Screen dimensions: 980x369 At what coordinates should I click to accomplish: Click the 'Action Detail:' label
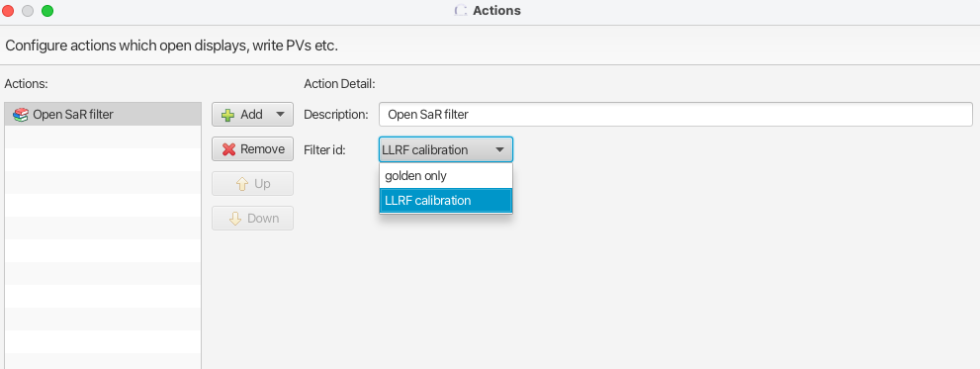pyautogui.click(x=339, y=83)
